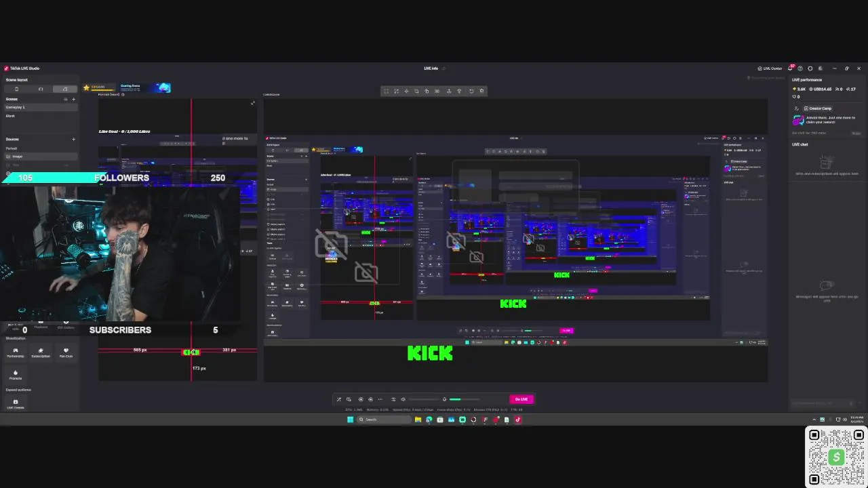Open the help question-mark icon
This screenshot has width=868, height=488.
click(x=800, y=68)
